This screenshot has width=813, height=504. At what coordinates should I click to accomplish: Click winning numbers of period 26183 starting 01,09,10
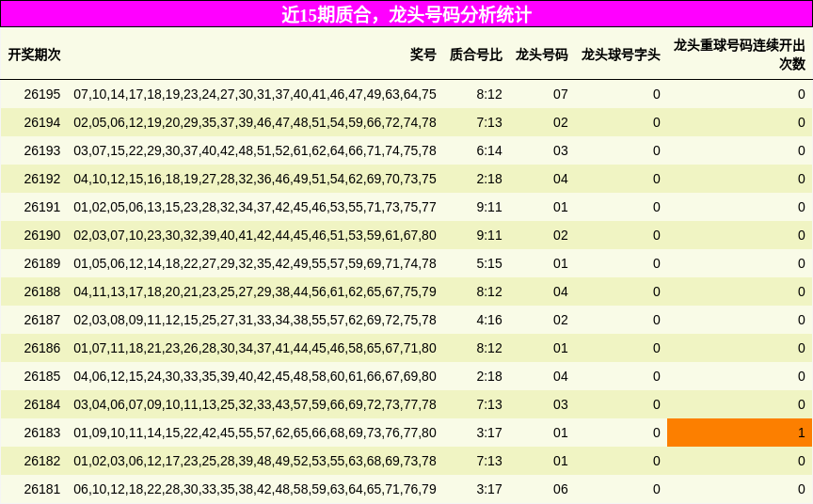pos(255,433)
